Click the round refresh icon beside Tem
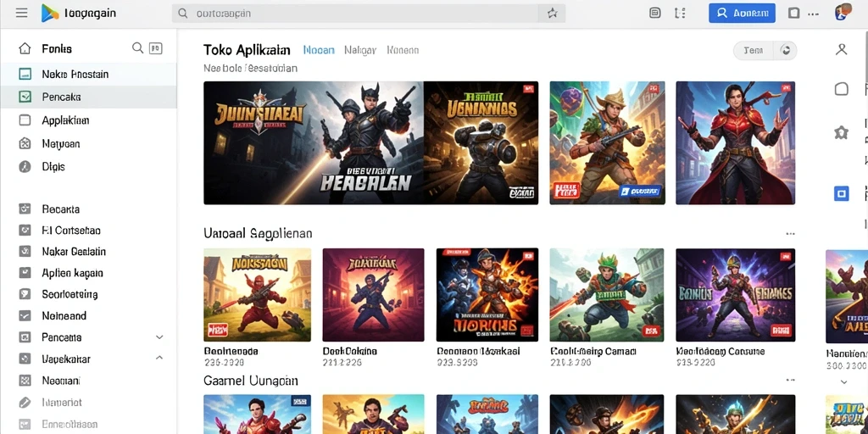The width and height of the screenshot is (868, 434). (x=786, y=50)
